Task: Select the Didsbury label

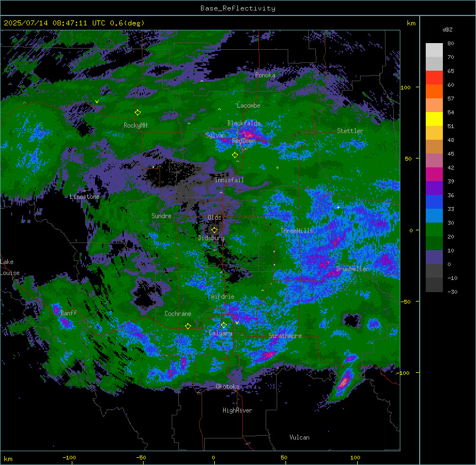Action: (211, 238)
